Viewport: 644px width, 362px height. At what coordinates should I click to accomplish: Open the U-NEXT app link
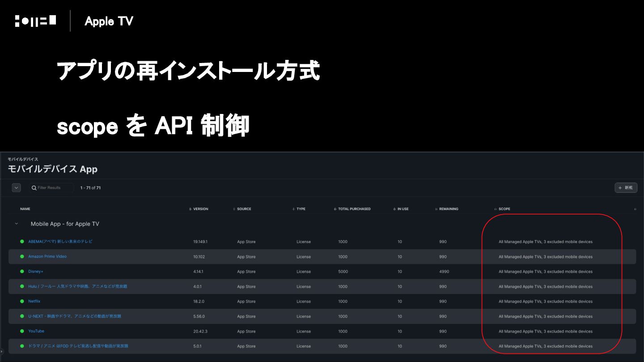click(75, 316)
